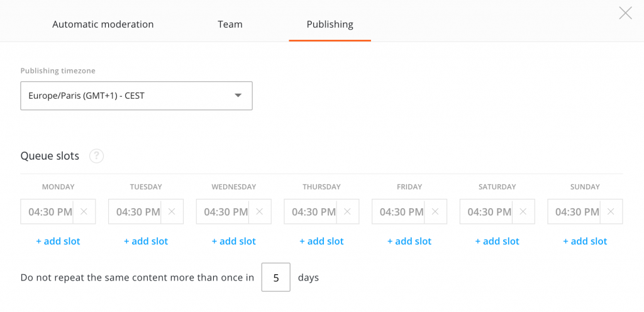Delete Sunday's 04:30 PM slot

[x=611, y=212]
